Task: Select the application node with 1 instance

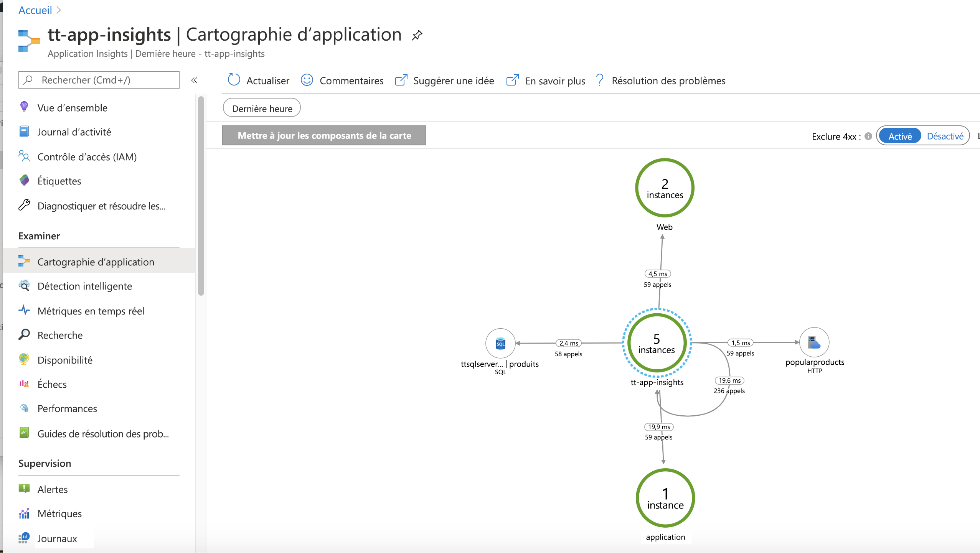Action: [x=665, y=498]
